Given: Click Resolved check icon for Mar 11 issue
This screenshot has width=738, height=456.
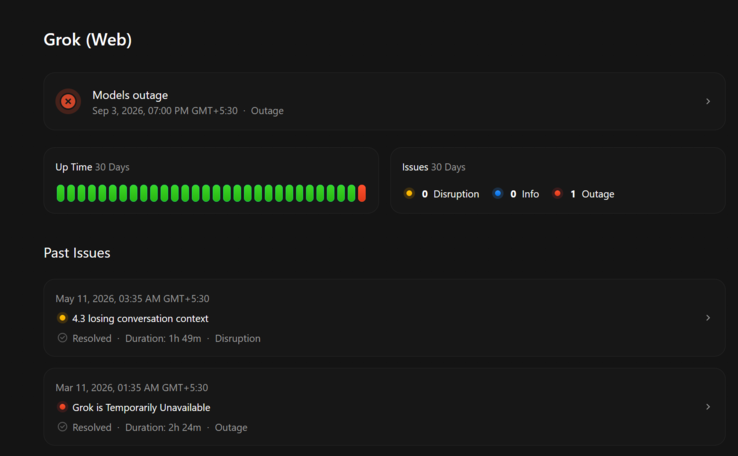Looking at the screenshot, I should tap(62, 427).
